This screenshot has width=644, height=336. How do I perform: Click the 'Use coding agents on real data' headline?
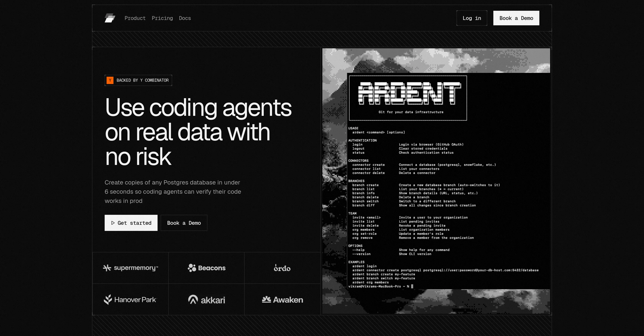click(198, 132)
